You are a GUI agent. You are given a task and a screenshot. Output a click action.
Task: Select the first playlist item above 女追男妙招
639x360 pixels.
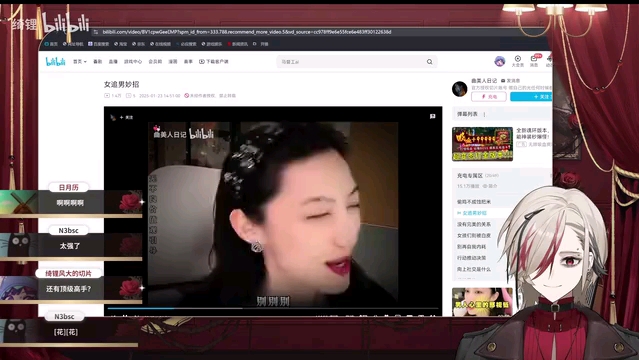click(x=474, y=202)
